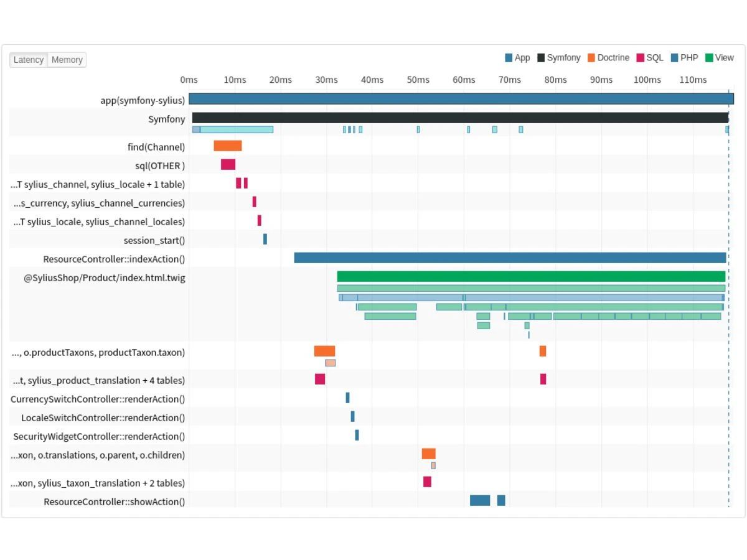Click the LocaleSwitchController::renderAction() span bar

(352, 416)
